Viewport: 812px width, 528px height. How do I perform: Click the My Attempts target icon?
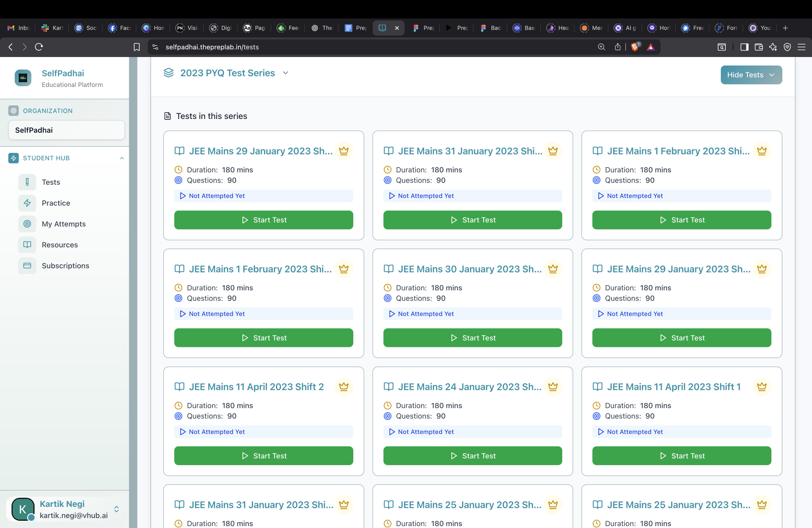27,224
